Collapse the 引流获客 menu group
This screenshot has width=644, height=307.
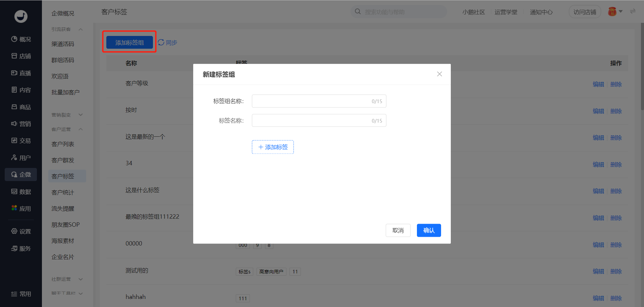[x=80, y=29]
